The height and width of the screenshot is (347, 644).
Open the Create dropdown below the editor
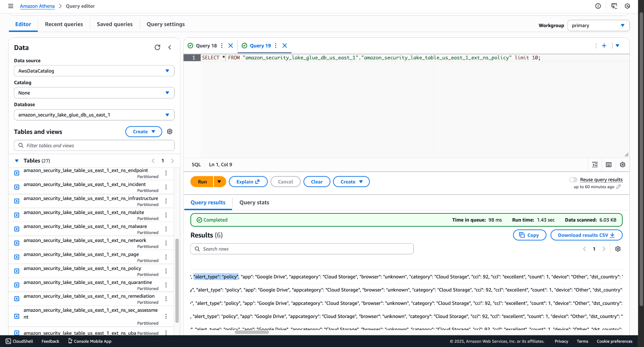pos(351,182)
